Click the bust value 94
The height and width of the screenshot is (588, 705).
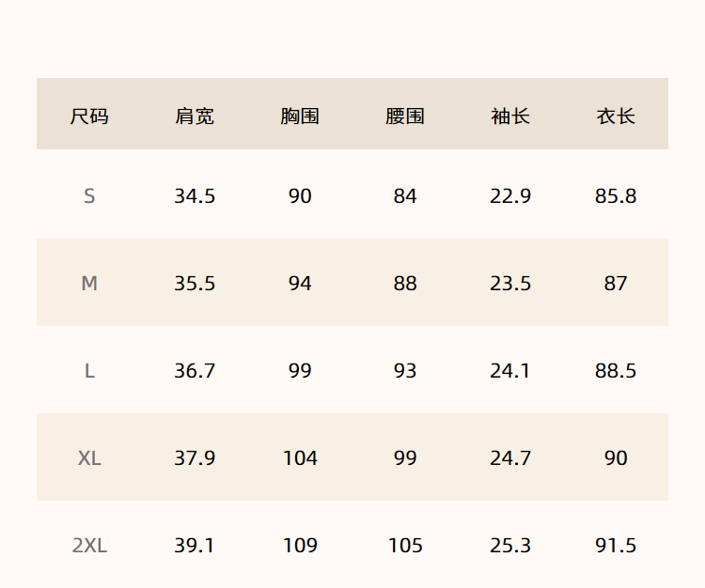tap(300, 284)
